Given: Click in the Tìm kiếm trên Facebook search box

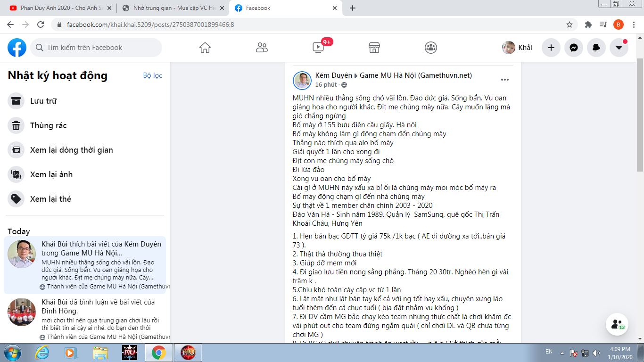Looking at the screenshot, I should 101,48.
